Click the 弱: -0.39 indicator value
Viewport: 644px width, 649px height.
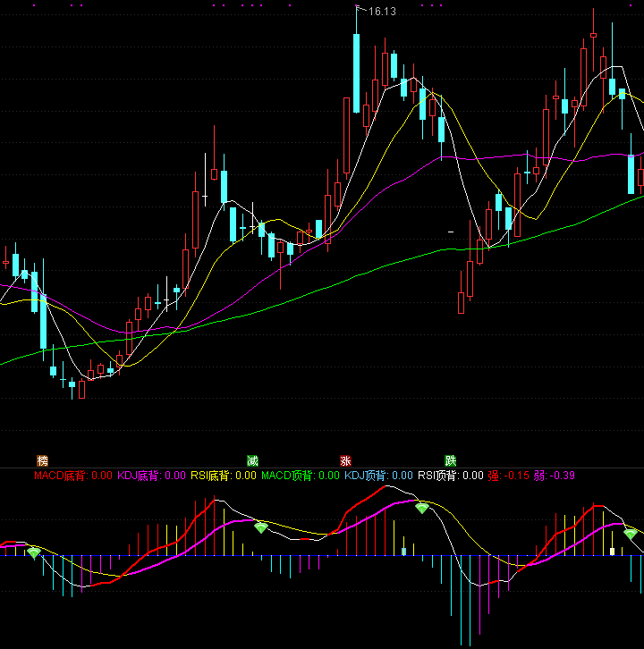point(555,476)
